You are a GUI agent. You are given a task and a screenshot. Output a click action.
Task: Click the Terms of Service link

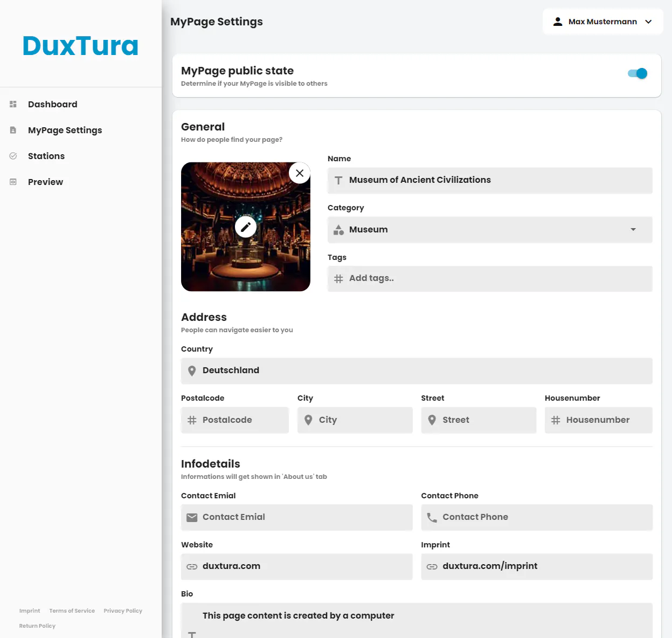(72, 610)
